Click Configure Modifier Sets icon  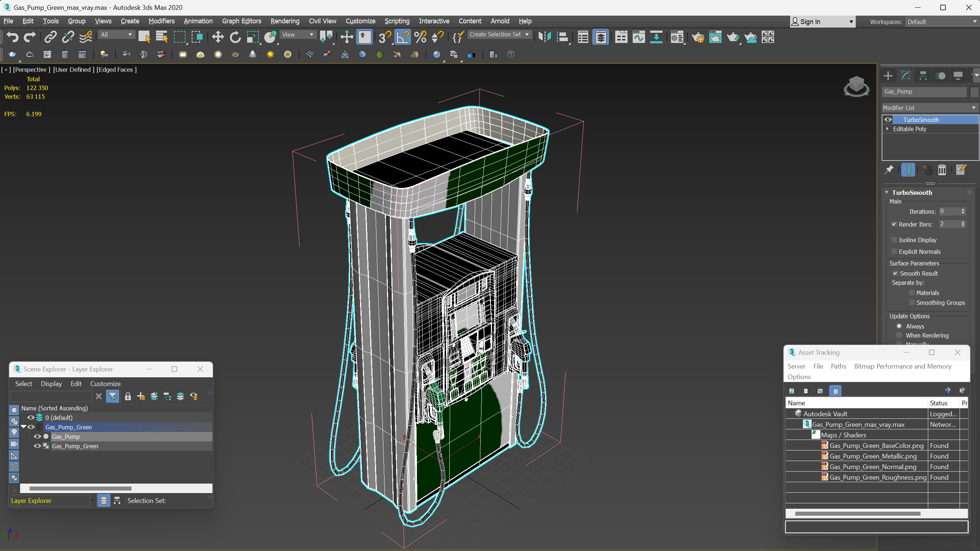(x=961, y=170)
